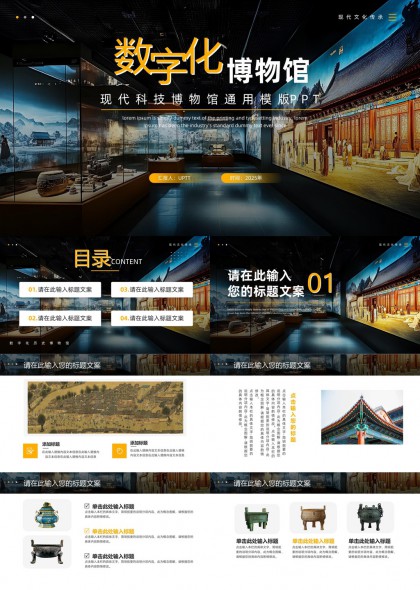This screenshot has height=590, width=420.
Task: Click the right orange square icon under the painting
Action: click(119, 451)
